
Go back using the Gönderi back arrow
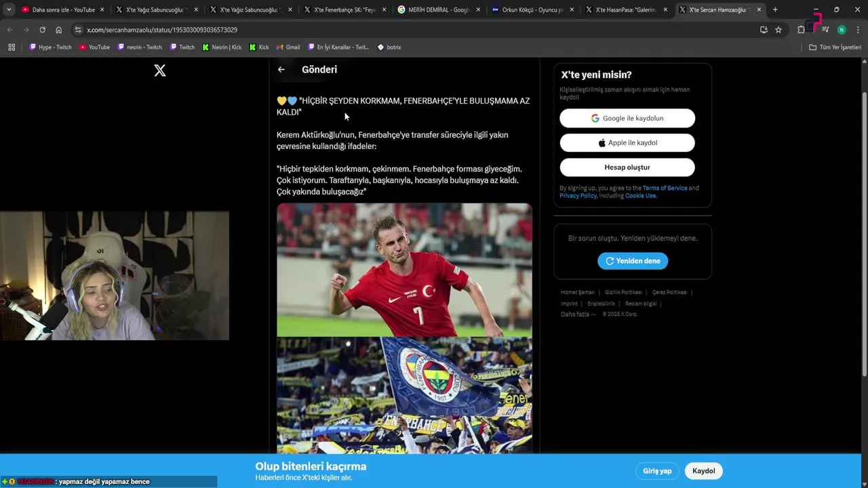tap(281, 69)
